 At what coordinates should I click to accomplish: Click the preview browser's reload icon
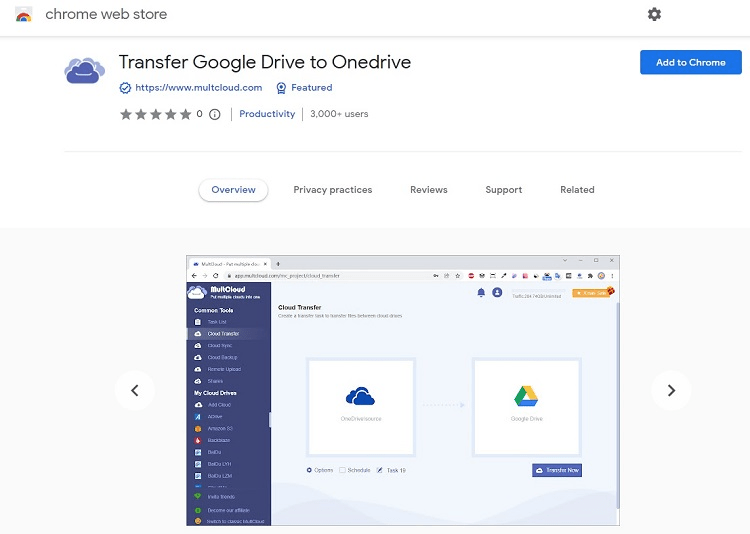216,276
